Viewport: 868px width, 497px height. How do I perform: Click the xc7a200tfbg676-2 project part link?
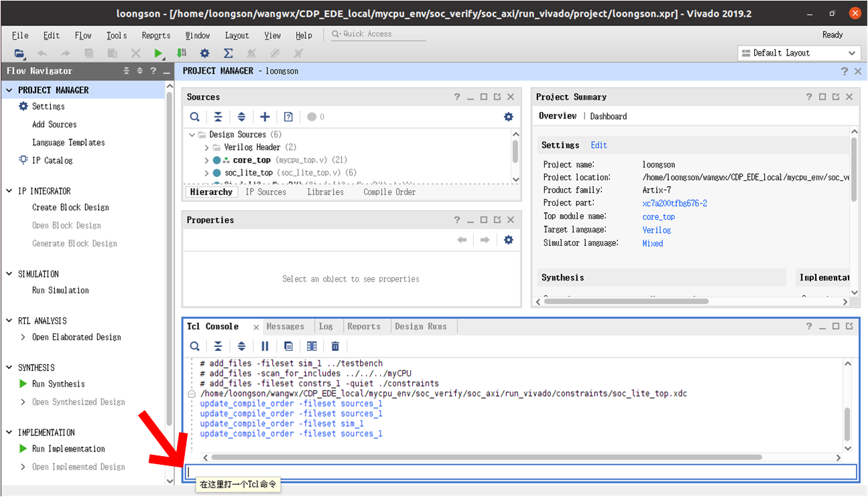674,204
